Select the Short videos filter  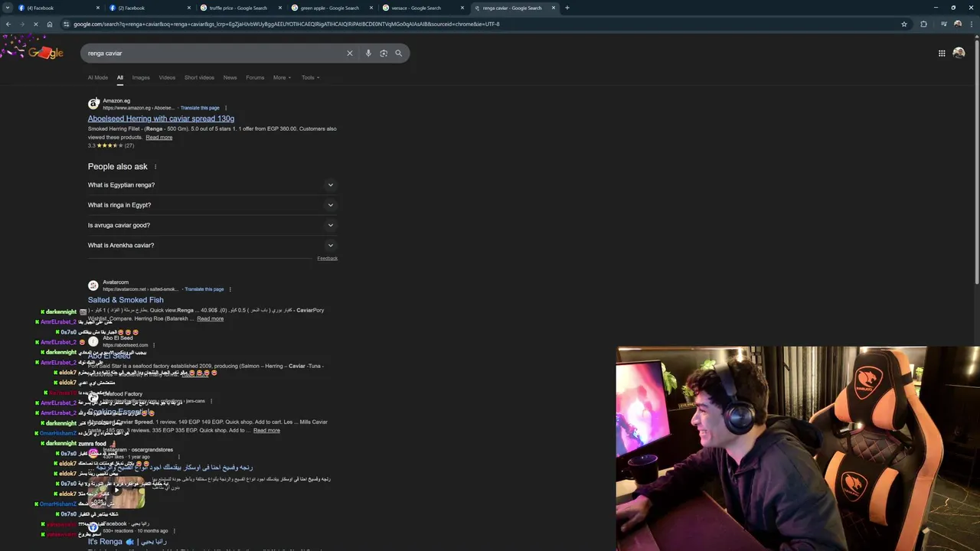(x=199, y=77)
